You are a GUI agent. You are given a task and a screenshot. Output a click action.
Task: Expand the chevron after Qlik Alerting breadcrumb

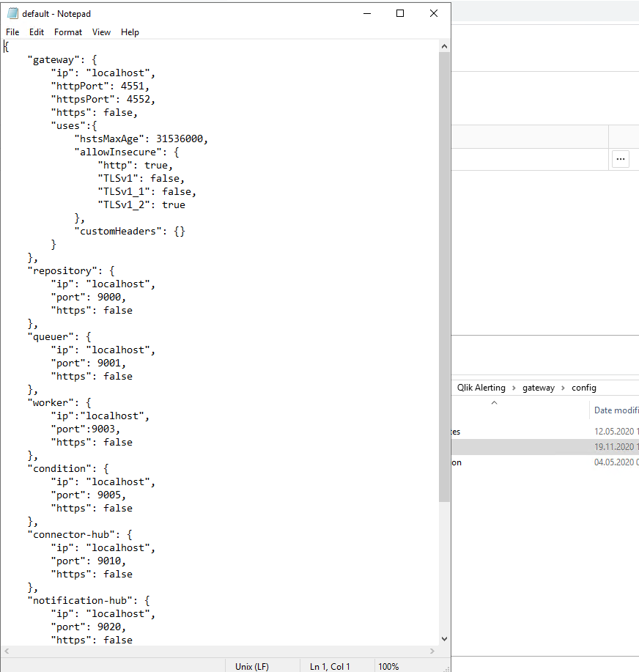(x=514, y=388)
